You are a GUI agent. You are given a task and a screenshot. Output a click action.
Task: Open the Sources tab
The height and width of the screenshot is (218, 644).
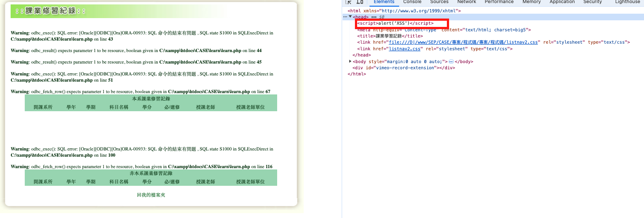click(439, 2)
